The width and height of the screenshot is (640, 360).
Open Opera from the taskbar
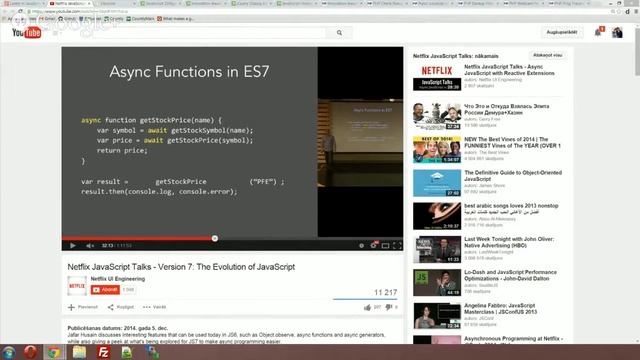(x=30, y=352)
